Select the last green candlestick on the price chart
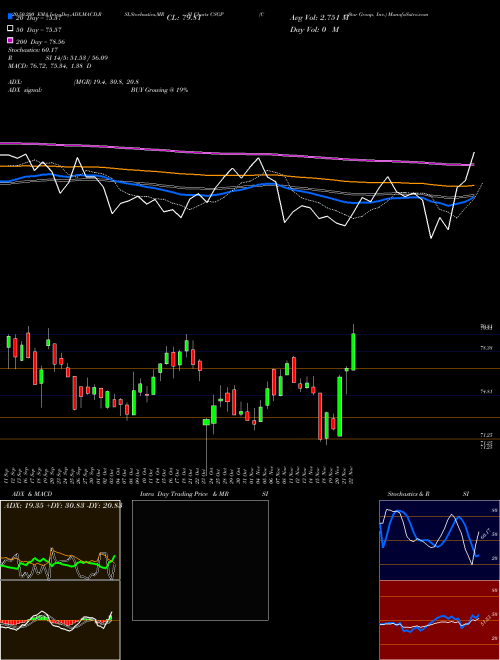Screen dimensions: 500x660 point(353,351)
